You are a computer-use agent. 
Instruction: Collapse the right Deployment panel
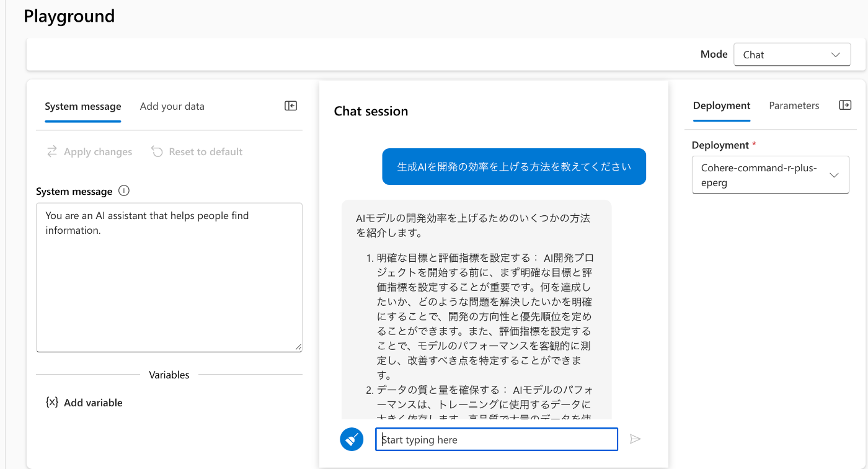click(845, 105)
